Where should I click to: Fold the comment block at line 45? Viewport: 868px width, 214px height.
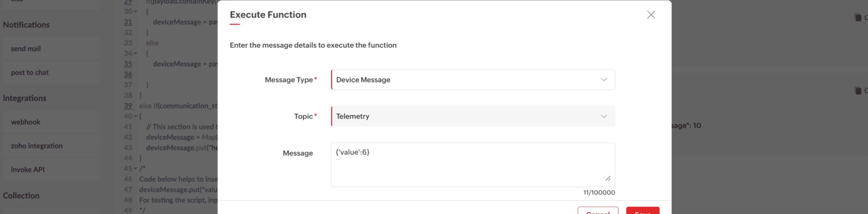(x=135, y=168)
